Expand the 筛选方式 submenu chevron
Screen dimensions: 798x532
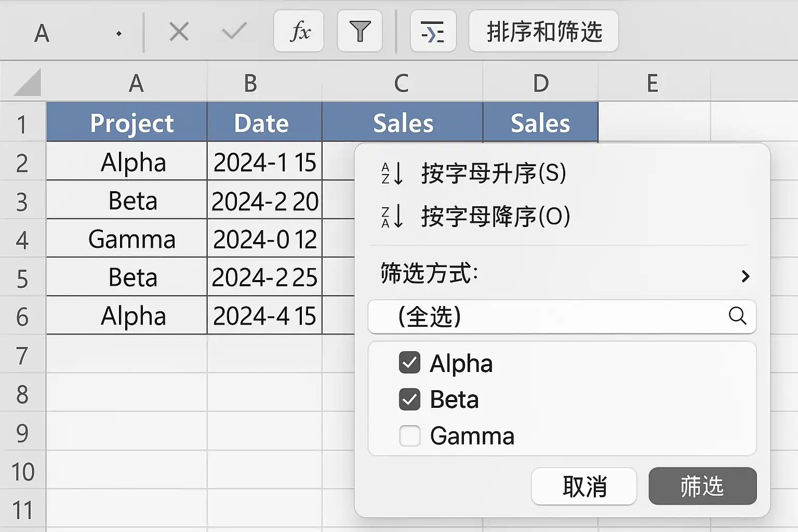click(x=746, y=276)
